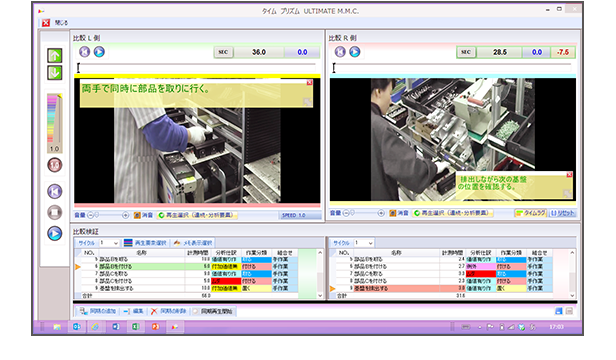Viewport: 616px width, 360px height.
Task: Click 名称 column header in left table
Action: [141, 253]
